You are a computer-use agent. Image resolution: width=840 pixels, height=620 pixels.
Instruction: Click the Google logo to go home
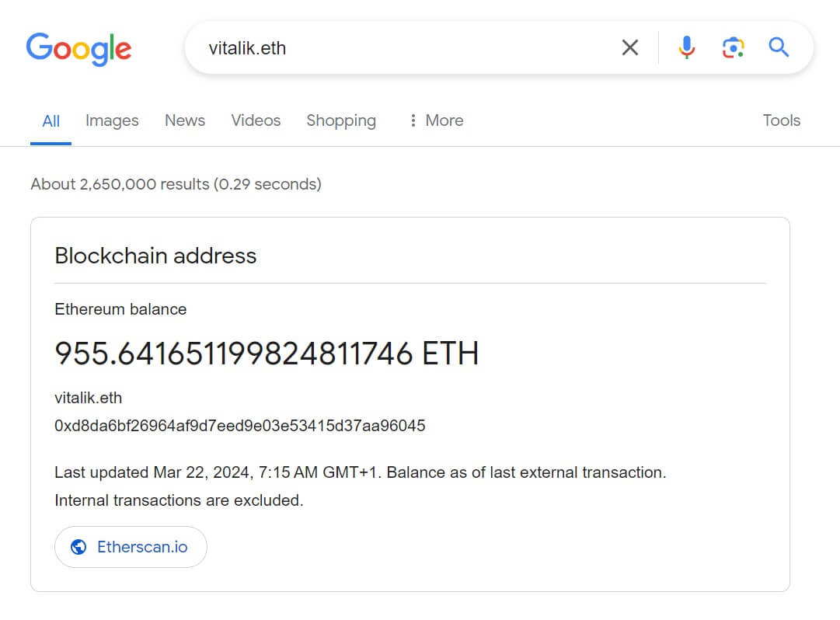pyautogui.click(x=78, y=49)
